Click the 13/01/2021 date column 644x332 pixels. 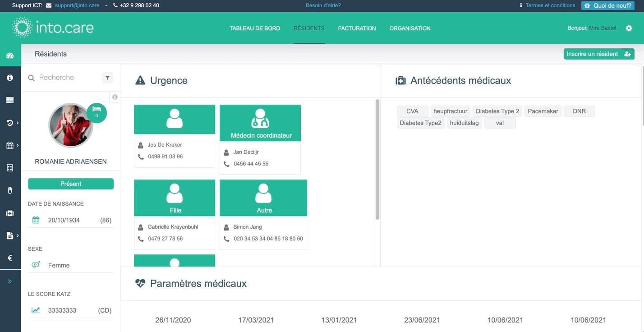tap(339, 320)
